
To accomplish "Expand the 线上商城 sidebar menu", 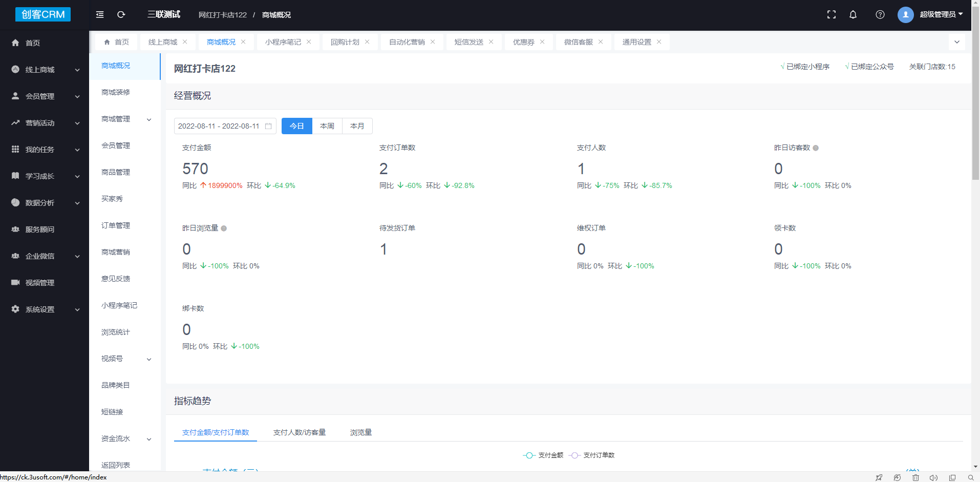I will click(x=77, y=70).
